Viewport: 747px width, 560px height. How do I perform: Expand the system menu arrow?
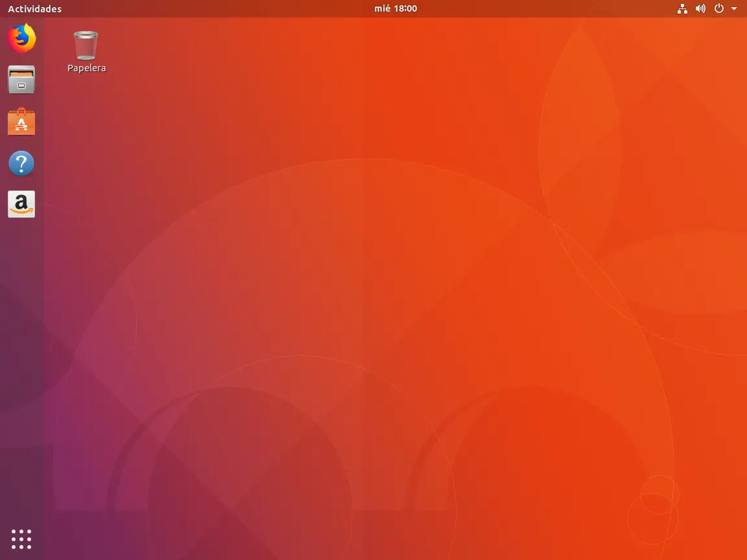coord(734,8)
